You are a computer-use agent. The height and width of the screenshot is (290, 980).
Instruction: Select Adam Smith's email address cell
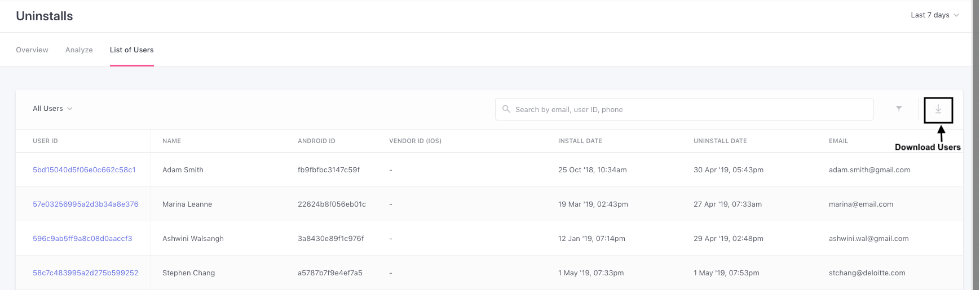pyautogui.click(x=869, y=170)
